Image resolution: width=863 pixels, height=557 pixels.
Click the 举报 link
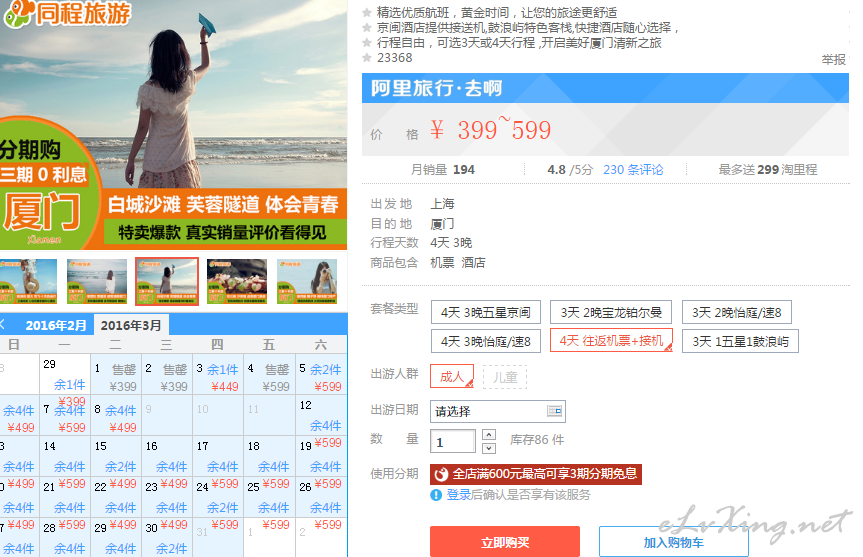click(833, 59)
